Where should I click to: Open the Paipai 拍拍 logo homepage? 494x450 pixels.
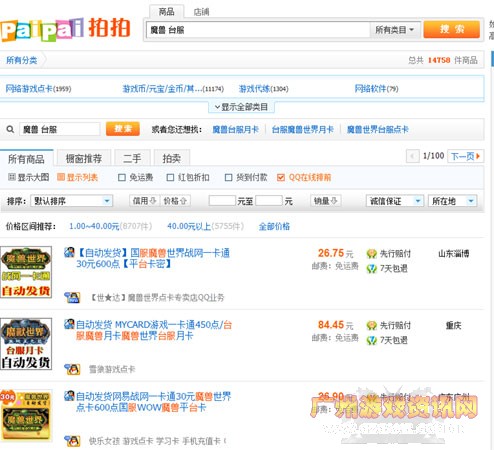(65, 29)
